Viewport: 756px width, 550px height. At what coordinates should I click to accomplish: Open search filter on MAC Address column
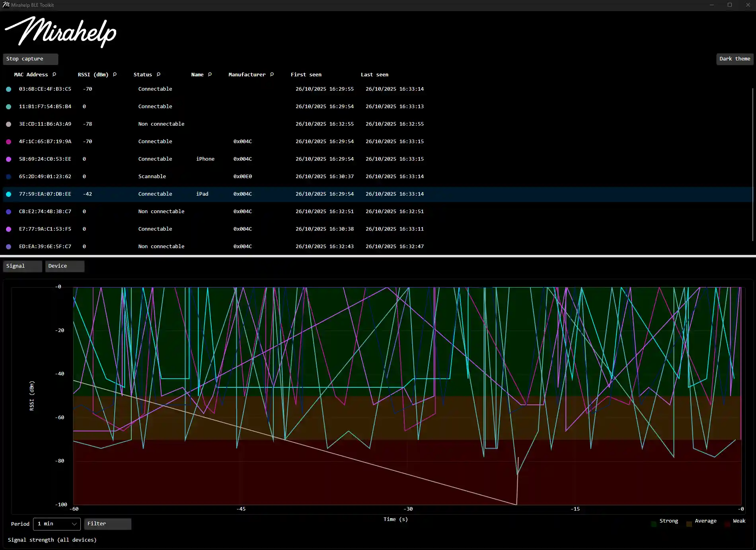(x=54, y=74)
